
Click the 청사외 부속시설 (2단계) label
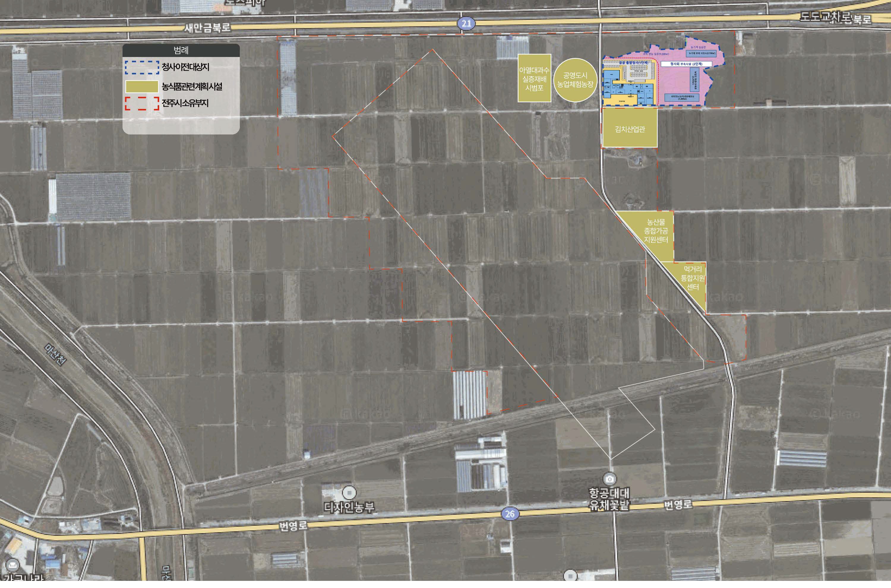[x=686, y=64]
